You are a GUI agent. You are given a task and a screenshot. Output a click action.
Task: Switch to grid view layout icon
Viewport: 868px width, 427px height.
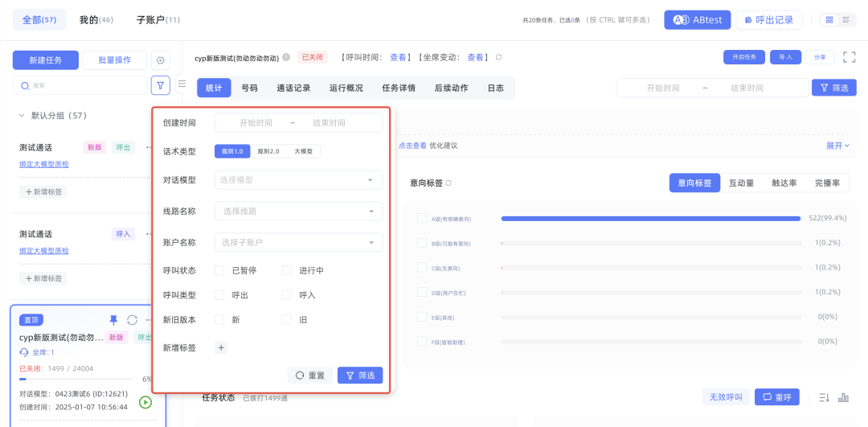pos(827,20)
